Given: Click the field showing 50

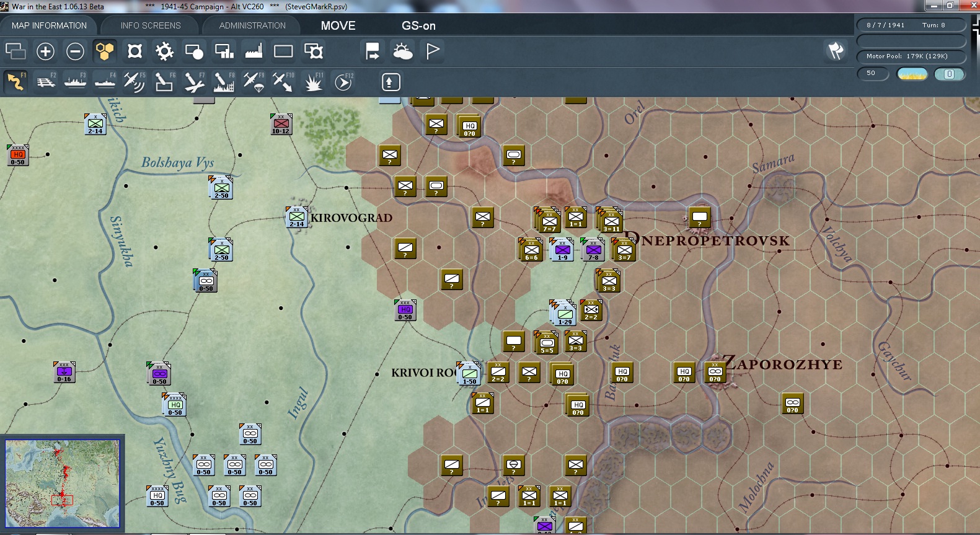Looking at the screenshot, I should coord(873,74).
